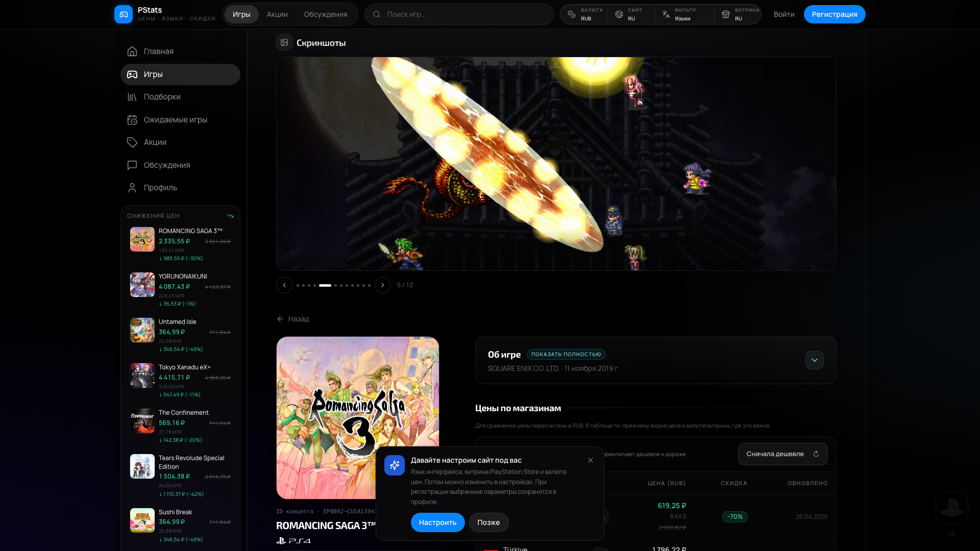Show next screenshot arrow
This screenshot has width=980, height=551.
click(x=383, y=285)
